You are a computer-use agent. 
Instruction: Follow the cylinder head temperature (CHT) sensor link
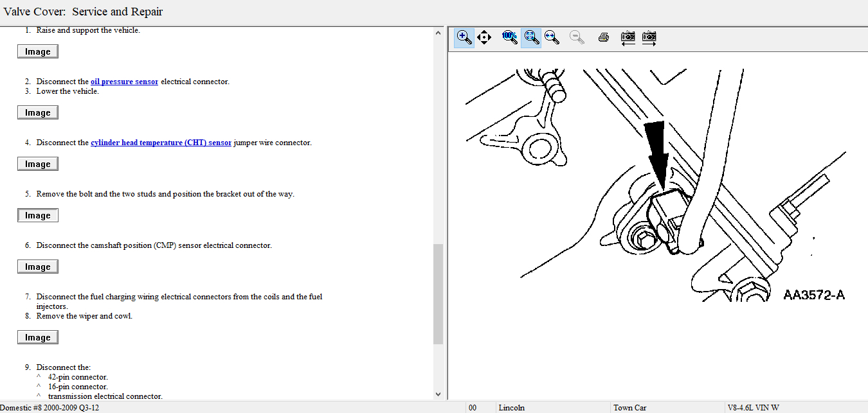161,143
